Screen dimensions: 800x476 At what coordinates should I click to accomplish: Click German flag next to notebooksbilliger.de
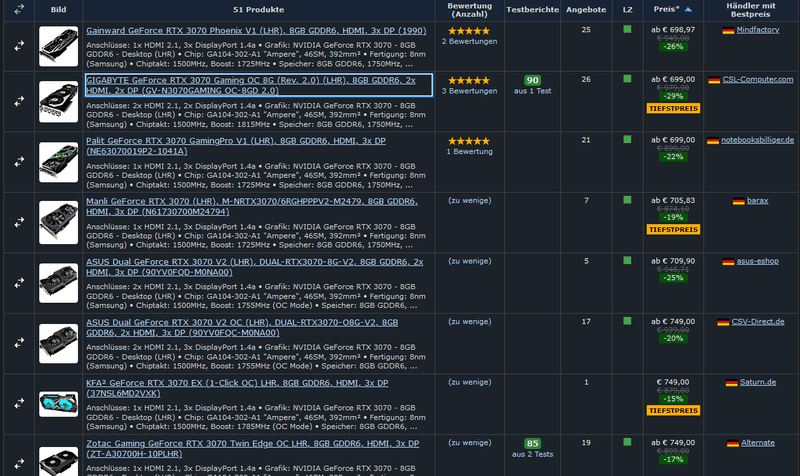[x=713, y=140]
